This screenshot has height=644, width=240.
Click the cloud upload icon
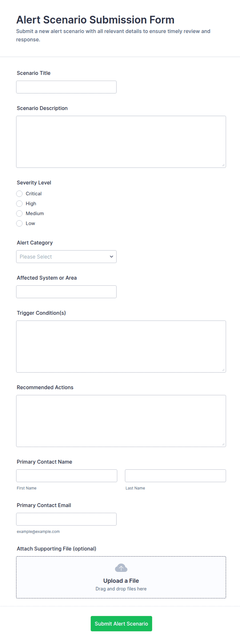click(121, 568)
